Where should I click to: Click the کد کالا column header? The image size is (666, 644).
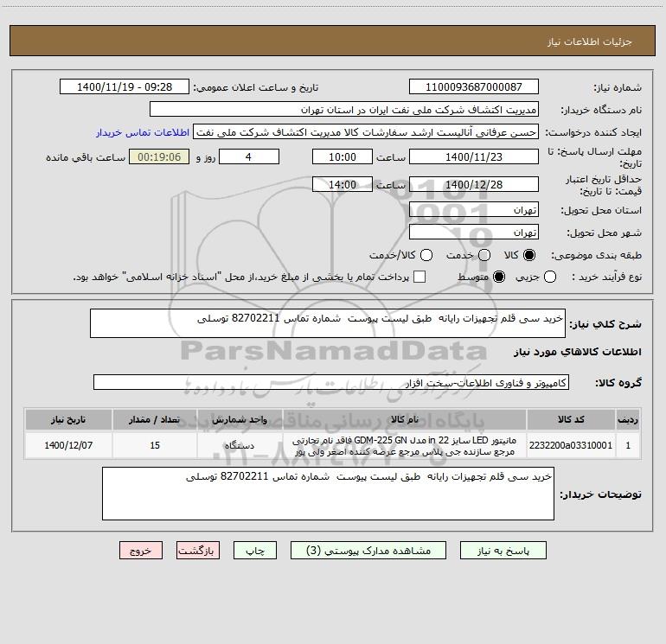571,419
